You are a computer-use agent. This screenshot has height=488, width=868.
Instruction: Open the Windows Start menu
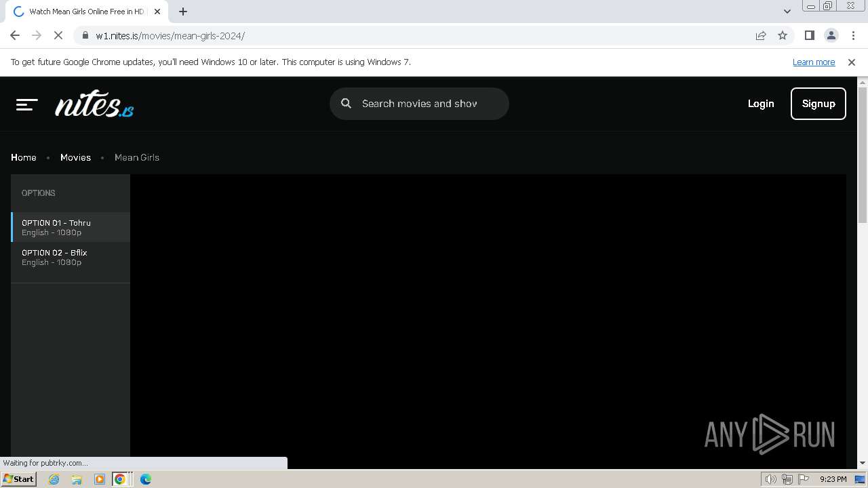point(19,479)
